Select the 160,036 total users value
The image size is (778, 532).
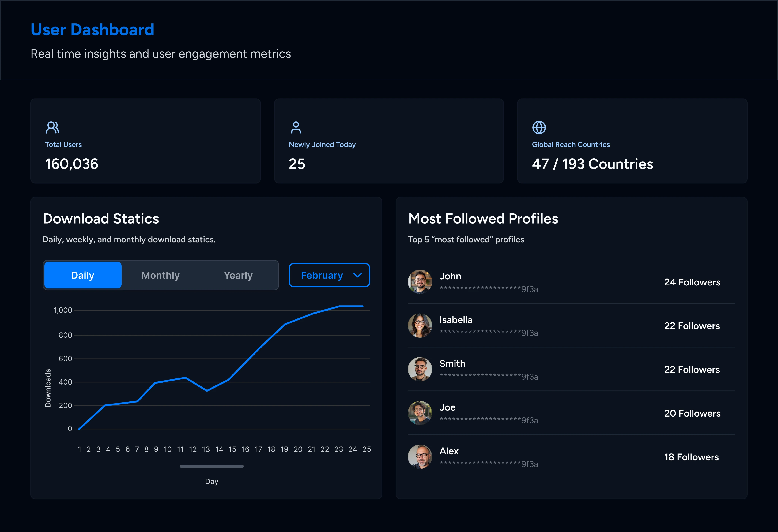(x=72, y=164)
